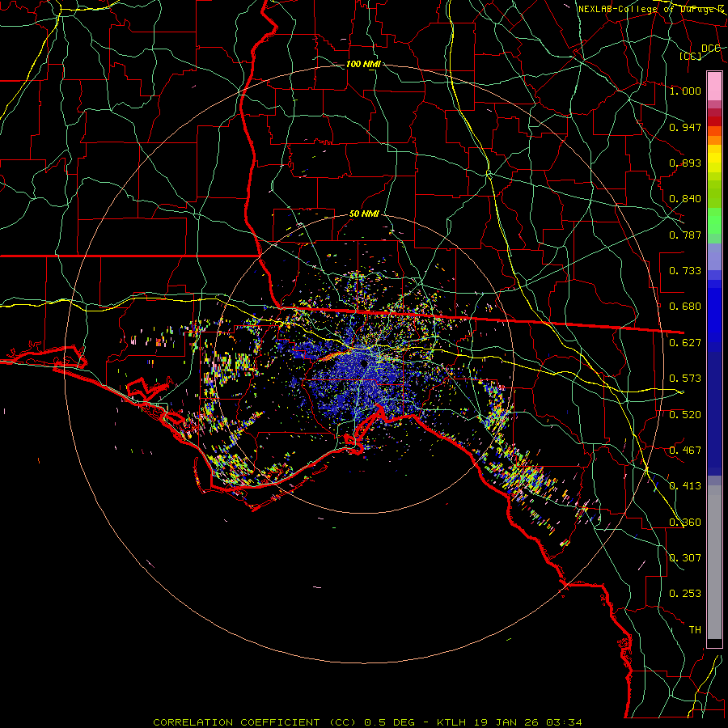The image size is (728, 728).
Task: Click the 0.413 scale value
Action: [685, 486]
